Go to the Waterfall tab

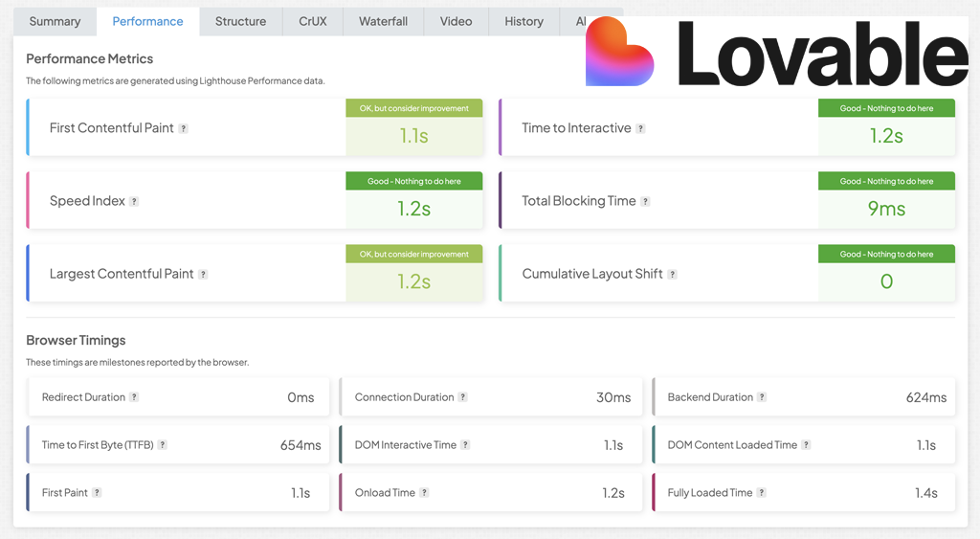(383, 21)
